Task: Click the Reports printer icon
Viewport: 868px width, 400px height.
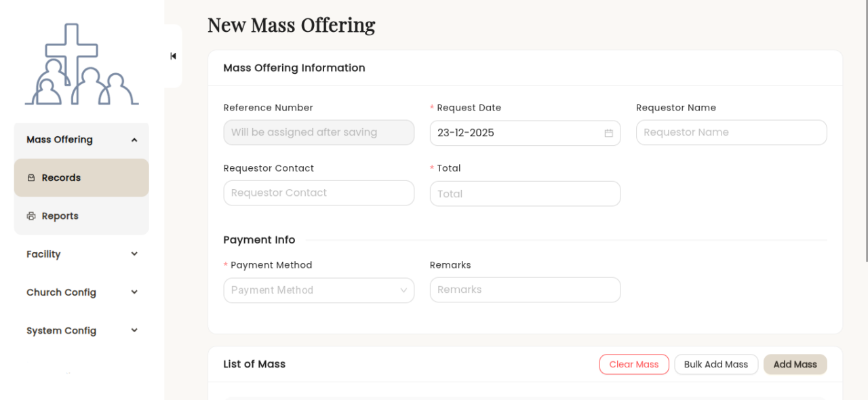Action: click(31, 216)
